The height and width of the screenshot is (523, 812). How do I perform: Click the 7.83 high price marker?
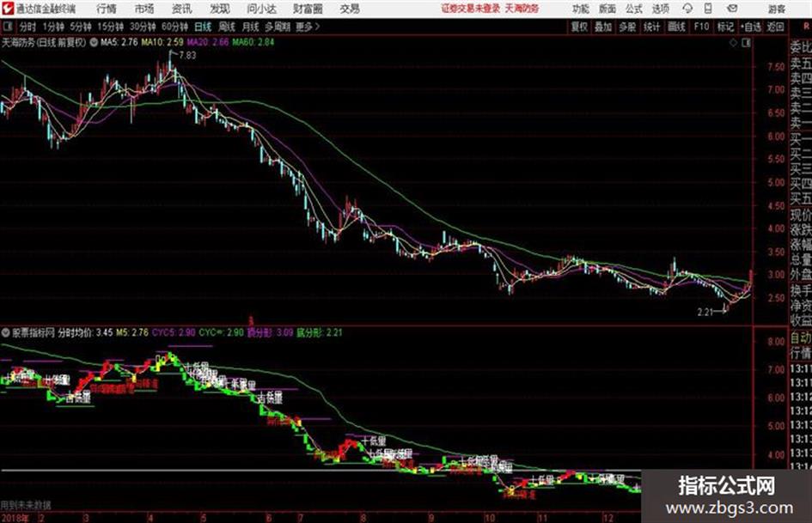pyautogui.click(x=187, y=55)
